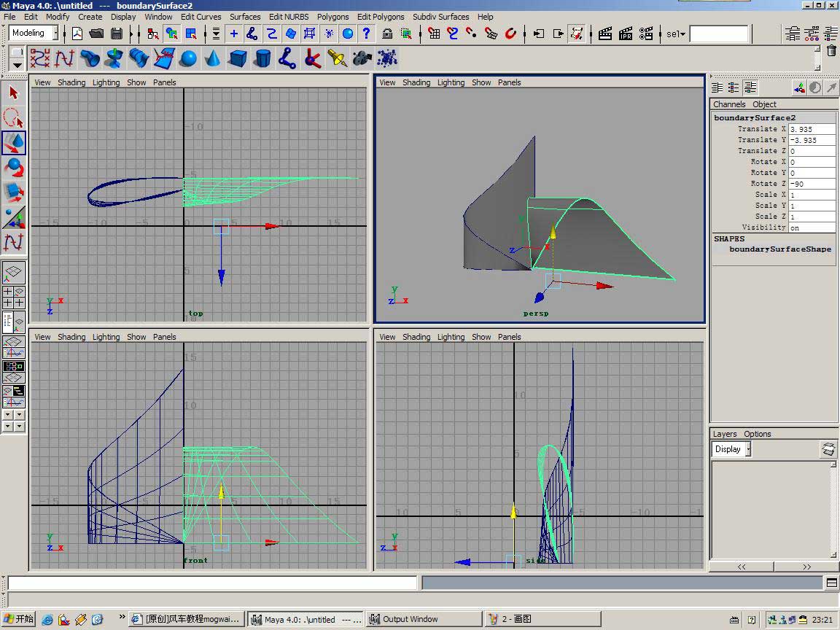Select the arrow Select tool

pos(14,93)
